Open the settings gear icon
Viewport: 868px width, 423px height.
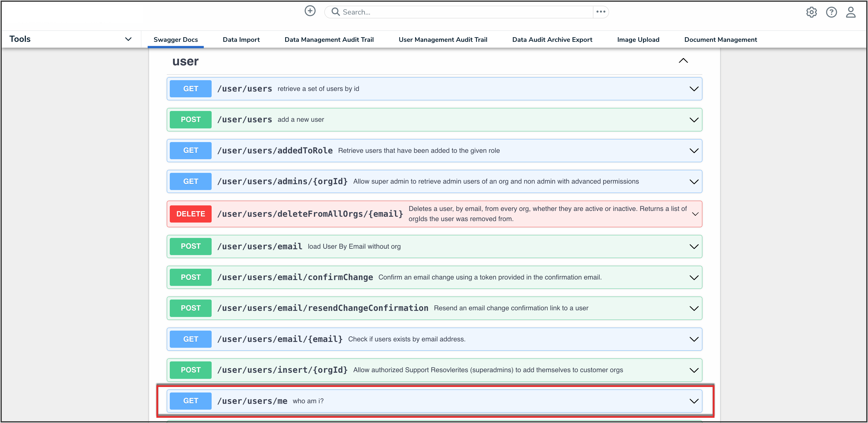pyautogui.click(x=811, y=12)
